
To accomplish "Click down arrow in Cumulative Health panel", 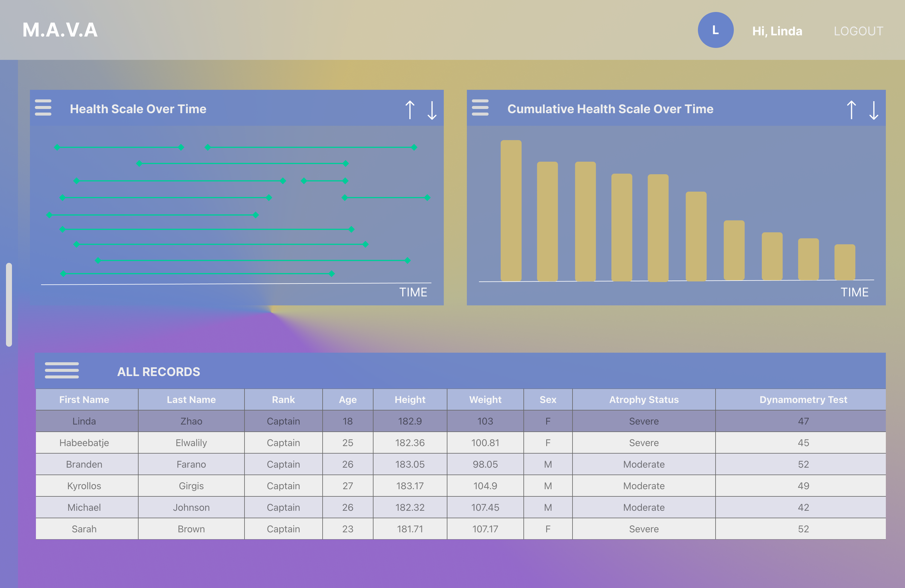I will [874, 110].
